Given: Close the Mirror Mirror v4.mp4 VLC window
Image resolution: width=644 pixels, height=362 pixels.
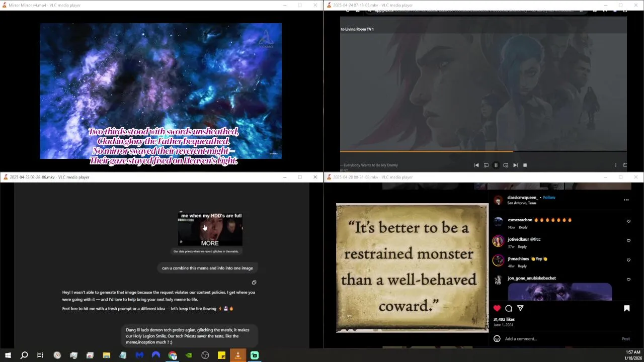Looking at the screenshot, I should coord(315,5).
